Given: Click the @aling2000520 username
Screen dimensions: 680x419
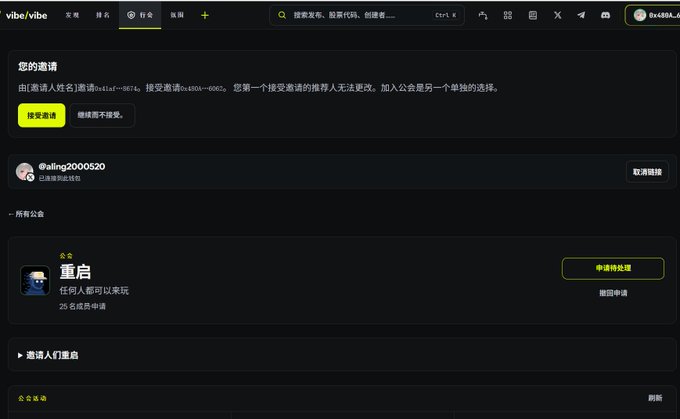Looking at the screenshot, I should pos(72,166).
